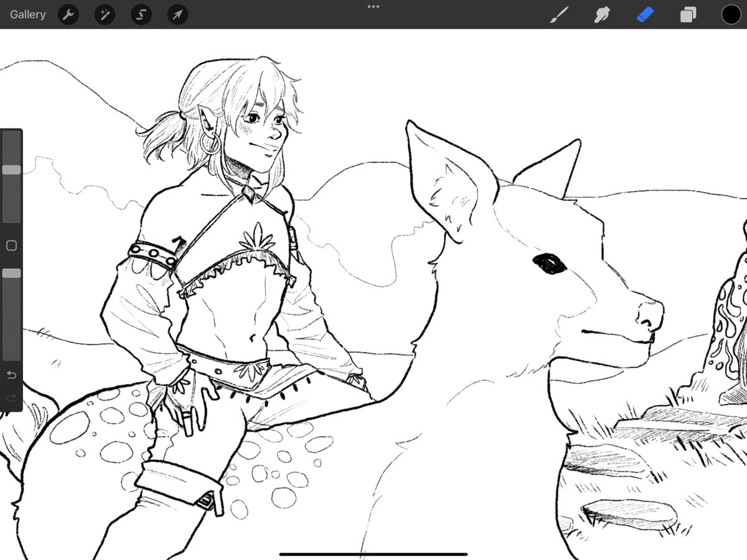
Task: Open the Layers panel
Action: [x=688, y=14]
